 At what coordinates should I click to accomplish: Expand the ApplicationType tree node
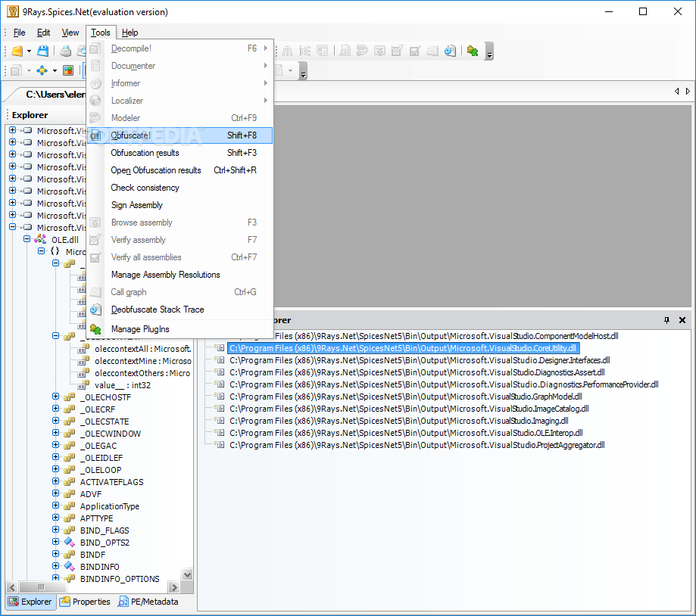(x=55, y=506)
